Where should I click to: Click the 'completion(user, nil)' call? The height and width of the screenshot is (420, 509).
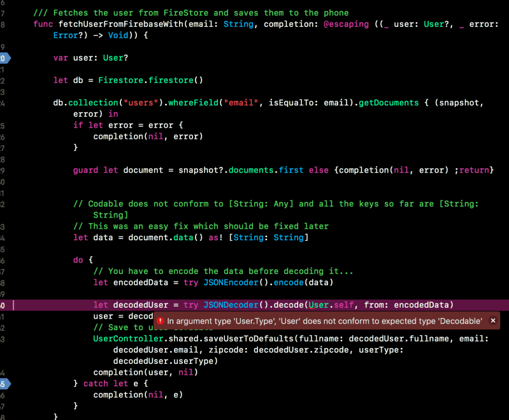pos(145,373)
